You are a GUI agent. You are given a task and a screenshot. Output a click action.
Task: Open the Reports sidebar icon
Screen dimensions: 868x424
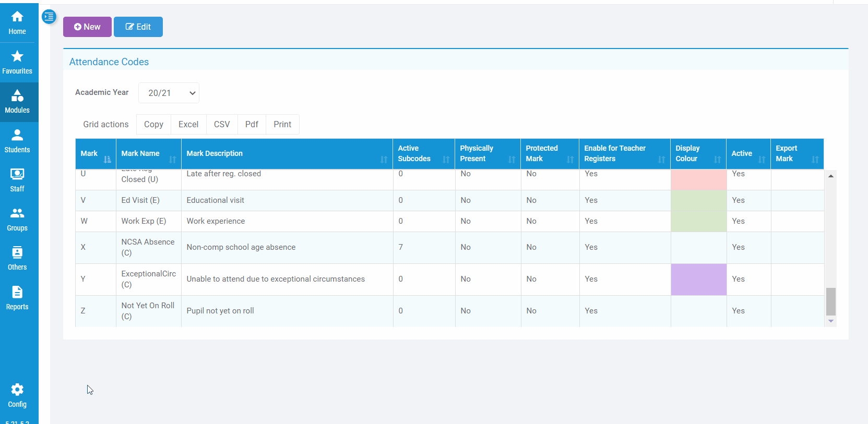pyautogui.click(x=17, y=298)
